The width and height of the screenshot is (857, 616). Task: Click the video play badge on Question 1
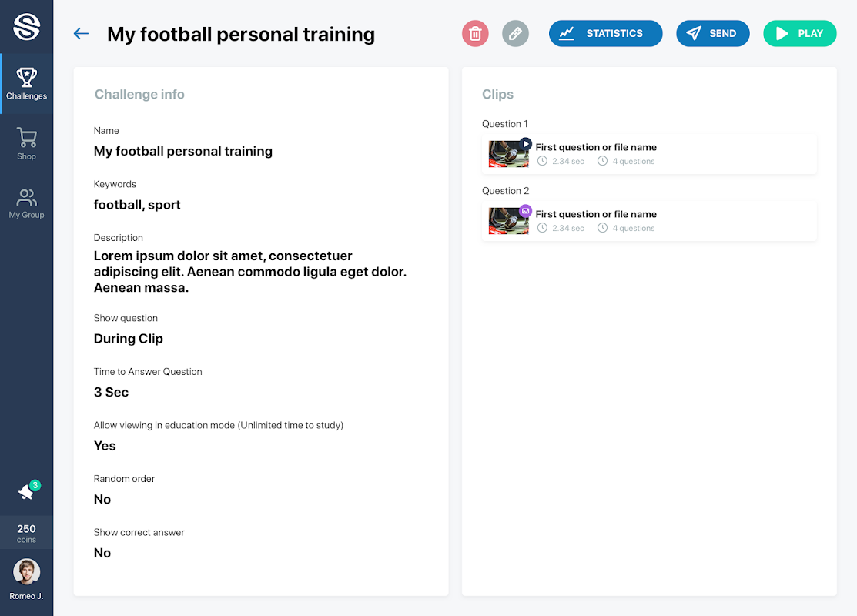526,143
